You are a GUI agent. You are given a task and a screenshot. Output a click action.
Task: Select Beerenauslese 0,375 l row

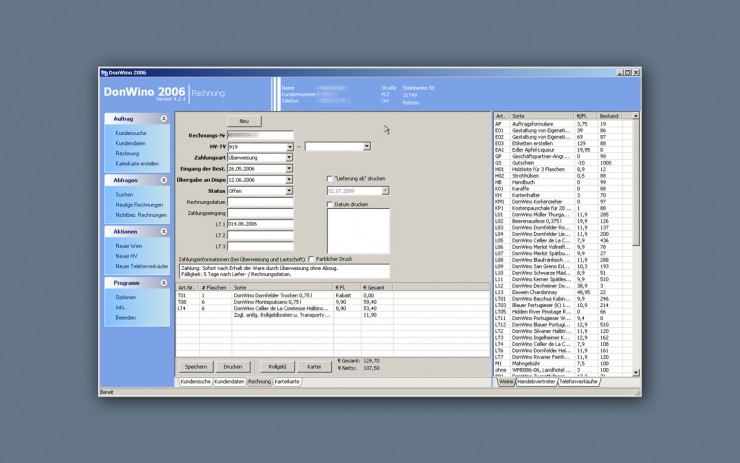click(563, 221)
